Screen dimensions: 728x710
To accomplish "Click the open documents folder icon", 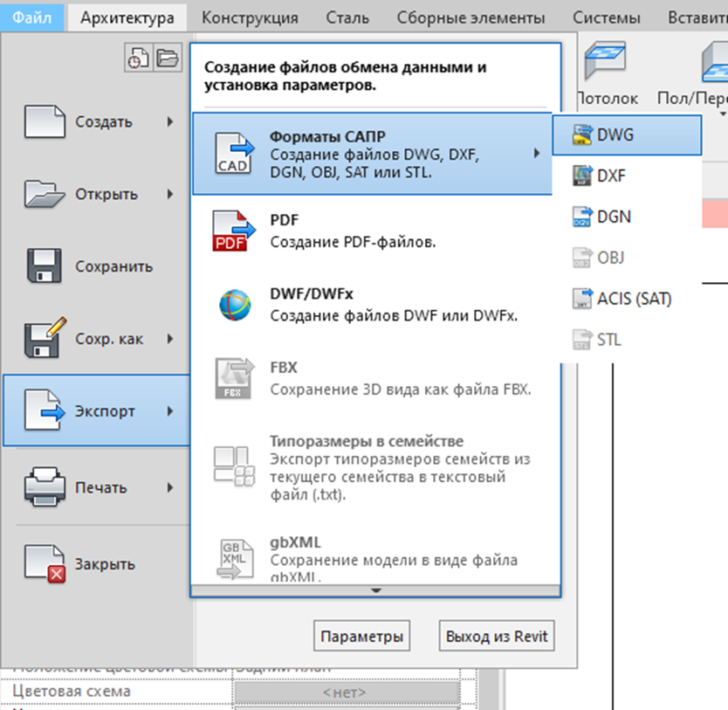I will pyautogui.click(x=167, y=58).
